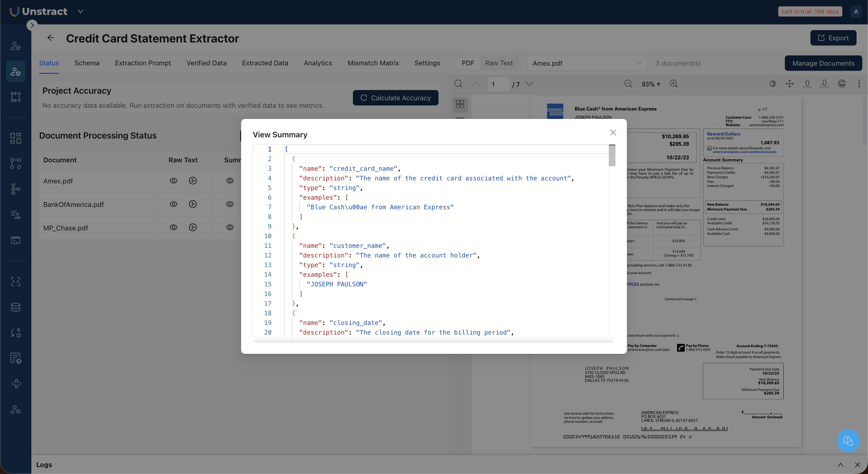Run raw text extraction for BankOfAmerica.pdf
Viewport: 868px width, 474px height.
(193, 204)
